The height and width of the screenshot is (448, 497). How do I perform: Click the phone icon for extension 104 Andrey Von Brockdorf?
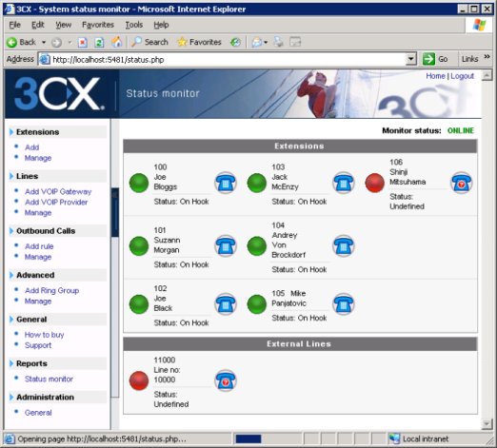[x=343, y=246]
